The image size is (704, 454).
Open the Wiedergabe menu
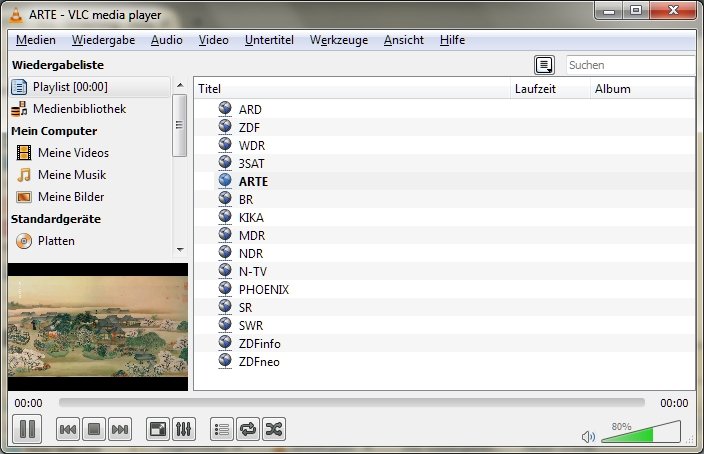pos(103,40)
